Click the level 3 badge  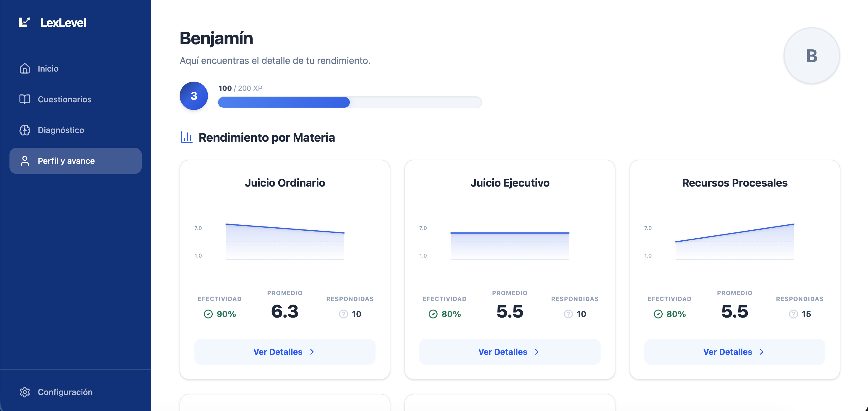(194, 96)
